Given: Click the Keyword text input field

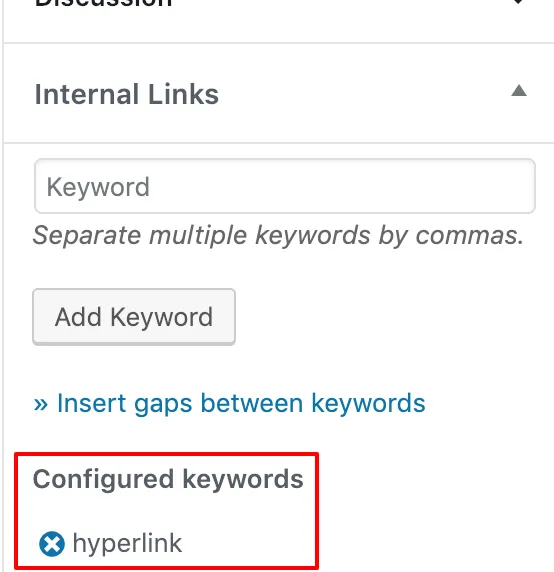Looking at the screenshot, I should tap(285, 186).
